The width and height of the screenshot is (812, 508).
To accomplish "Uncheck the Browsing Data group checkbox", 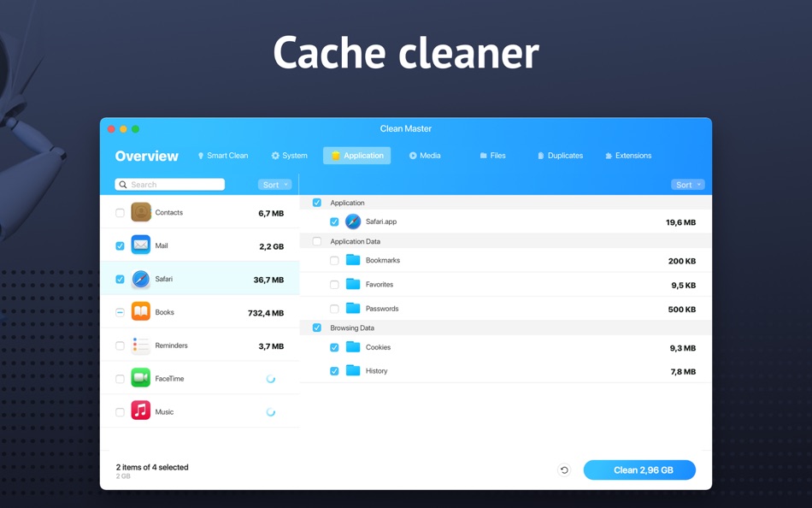I will pyautogui.click(x=317, y=328).
